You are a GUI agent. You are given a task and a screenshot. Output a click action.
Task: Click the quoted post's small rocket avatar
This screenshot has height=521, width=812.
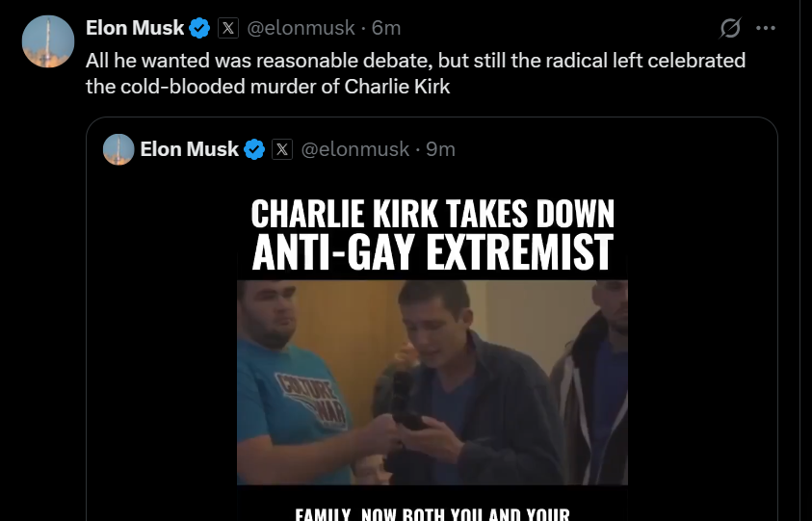(118, 149)
